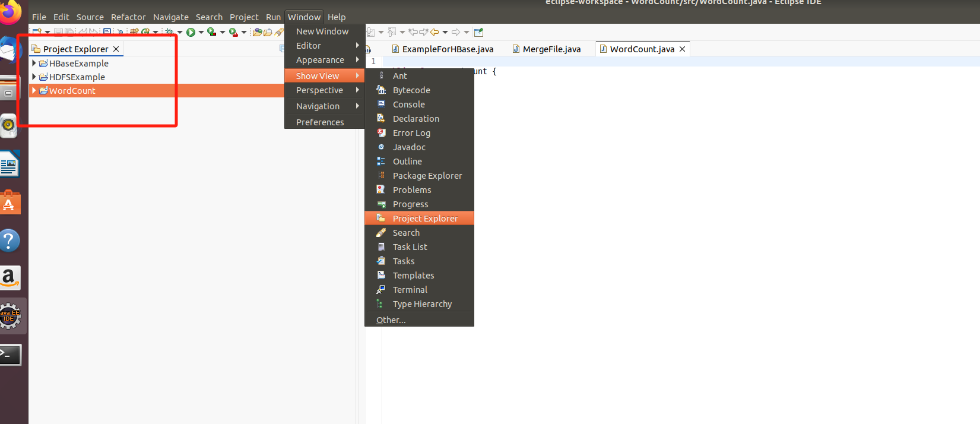This screenshot has width=980, height=424.
Task: Open LibreOffice Writer from the dock
Action: click(x=10, y=164)
